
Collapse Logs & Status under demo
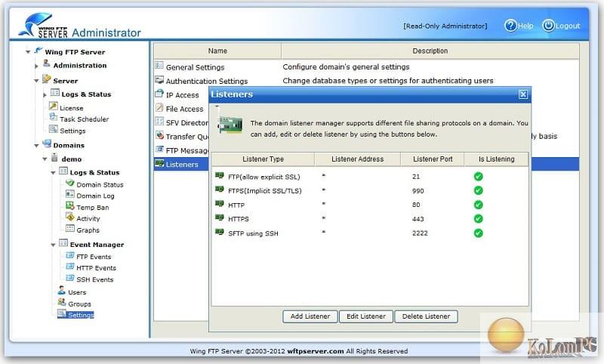[x=53, y=173]
